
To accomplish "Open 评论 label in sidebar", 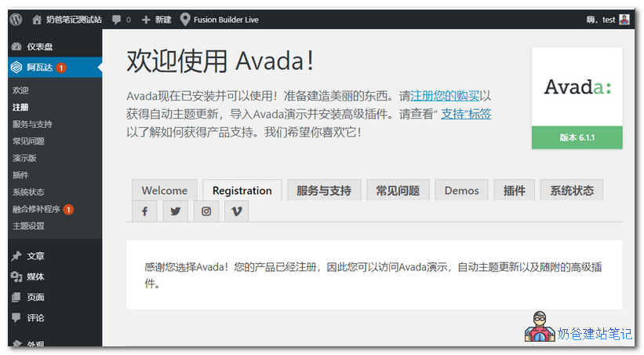I will point(36,317).
